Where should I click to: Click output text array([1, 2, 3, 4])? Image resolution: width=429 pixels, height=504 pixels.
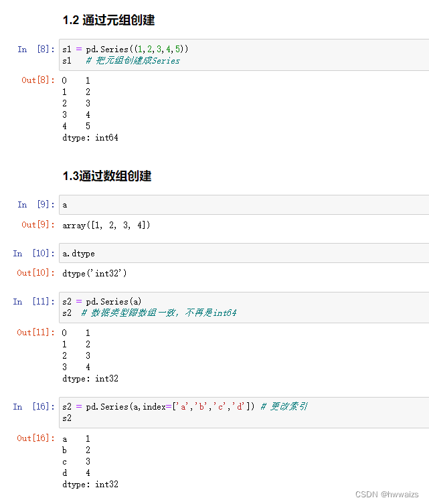coord(106,226)
